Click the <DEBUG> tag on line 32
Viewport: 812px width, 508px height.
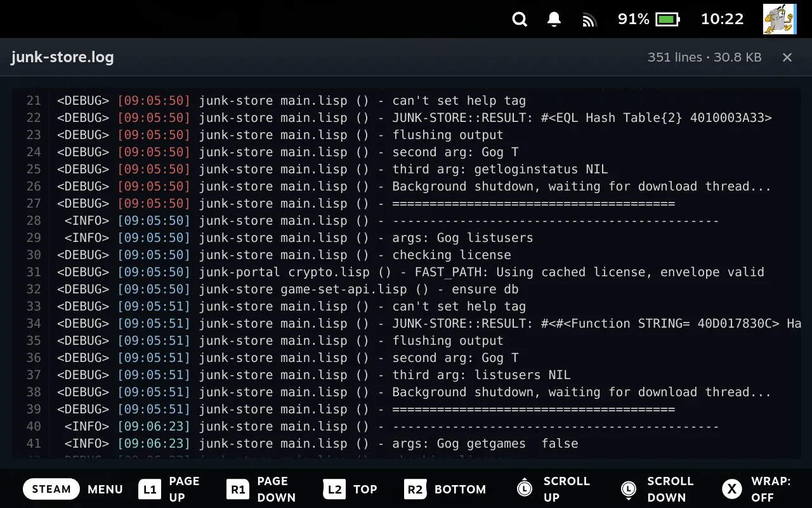pyautogui.click(x=83, y=289)
